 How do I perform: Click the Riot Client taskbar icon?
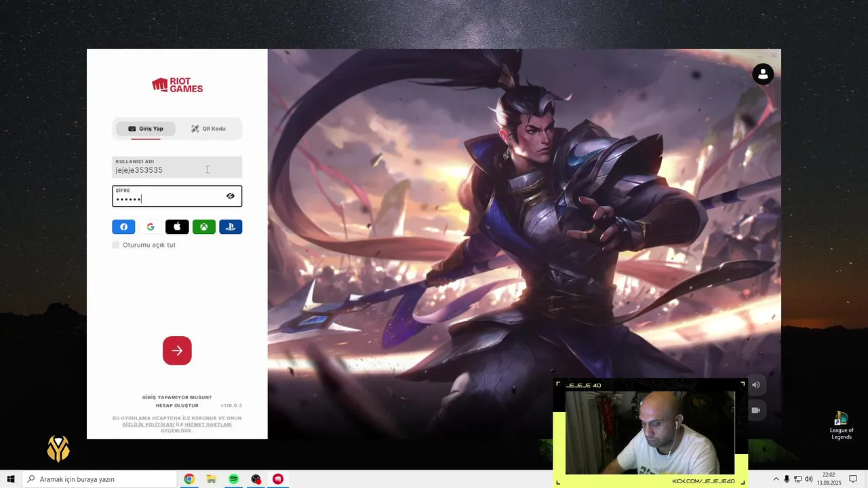(278, 479)
